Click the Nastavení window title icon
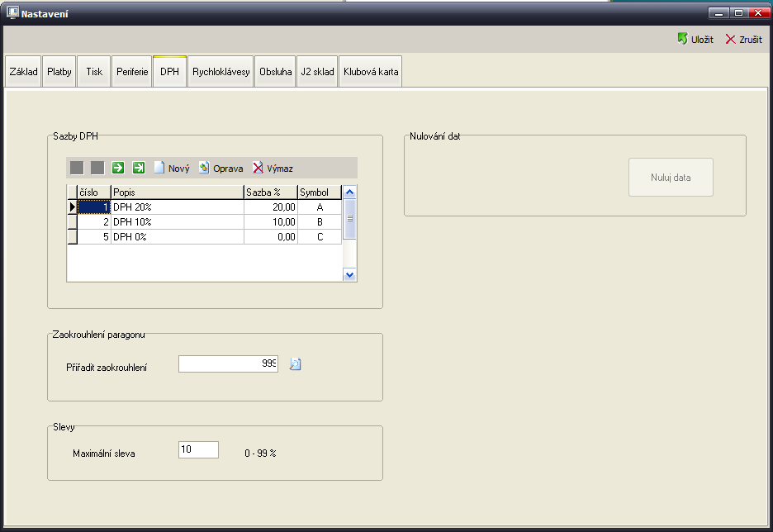This screenshot has height=532, width=773. tap(13, 13)
